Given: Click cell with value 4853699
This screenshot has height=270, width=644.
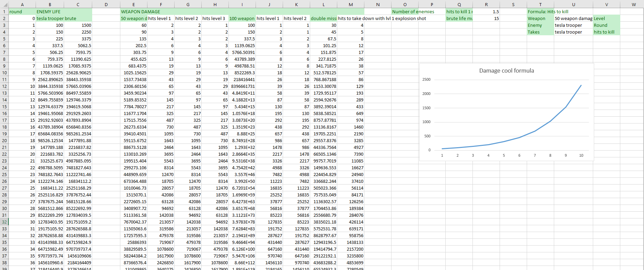Looking at the screenshot, I should tap(351, 263).
